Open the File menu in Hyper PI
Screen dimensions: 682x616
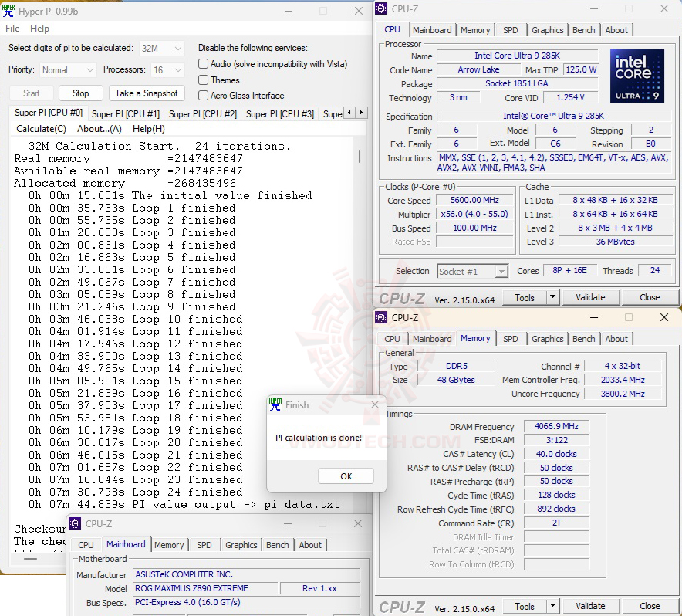(x=12, y=29)
